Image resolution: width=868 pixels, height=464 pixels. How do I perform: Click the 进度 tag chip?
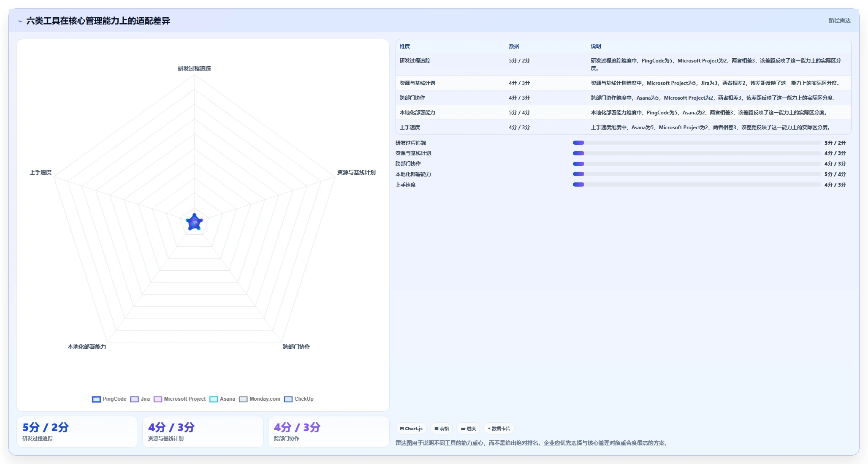coord(468,429)
